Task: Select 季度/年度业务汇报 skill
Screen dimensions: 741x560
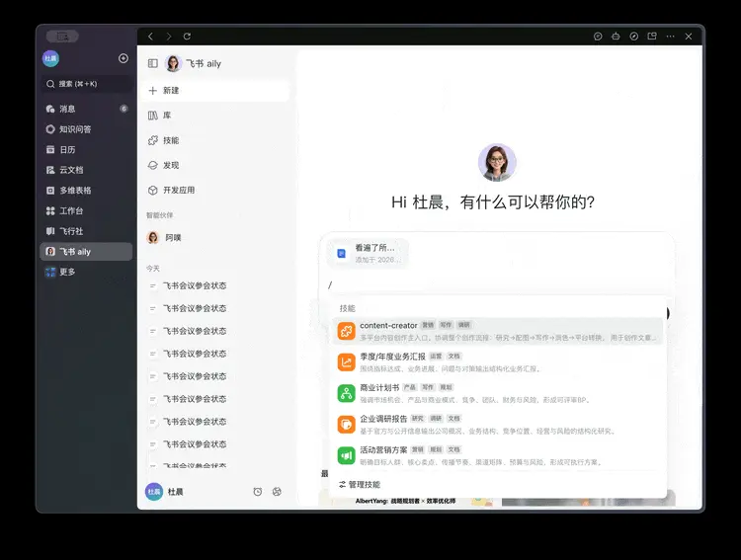Action: click(498, 362)
